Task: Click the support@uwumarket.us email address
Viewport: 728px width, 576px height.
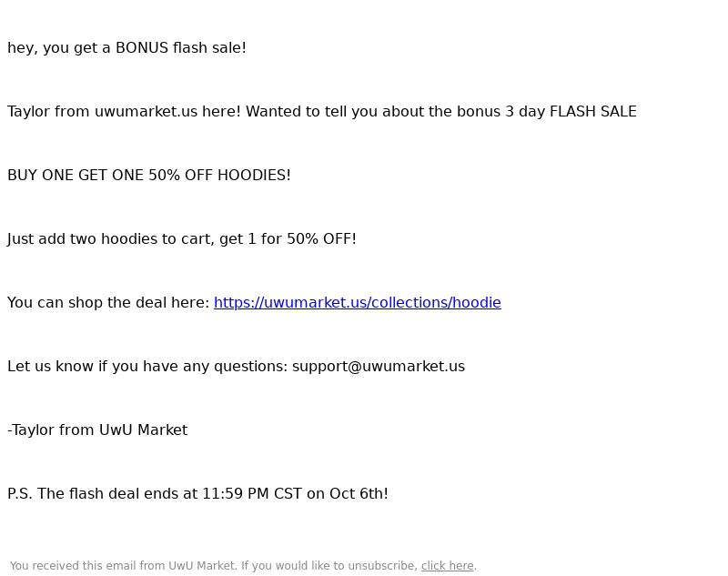Action: 379,366
